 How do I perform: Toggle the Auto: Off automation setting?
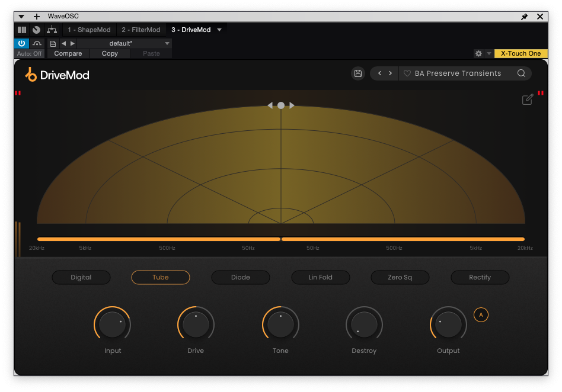tap(30, 53)
